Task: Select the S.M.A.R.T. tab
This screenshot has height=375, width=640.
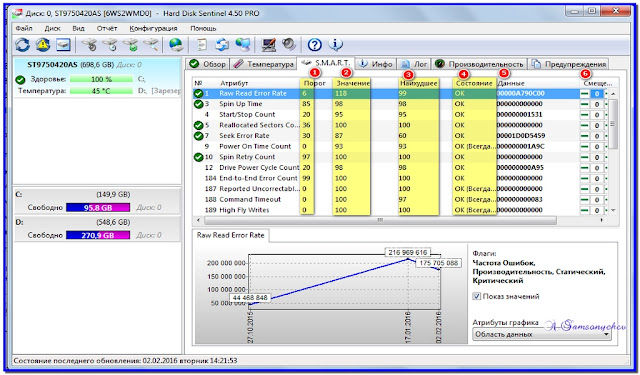Action: (326, 63)
